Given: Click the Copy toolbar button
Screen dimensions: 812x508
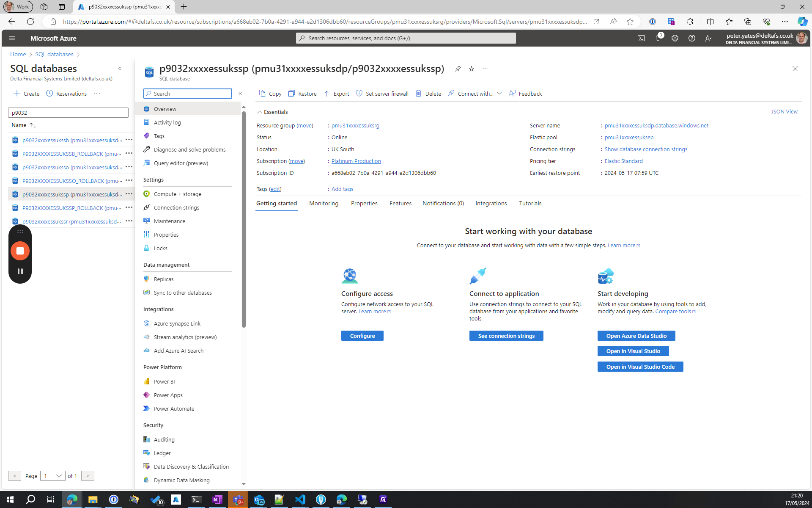Looking at the screenshot, I should tap(270, 94).
